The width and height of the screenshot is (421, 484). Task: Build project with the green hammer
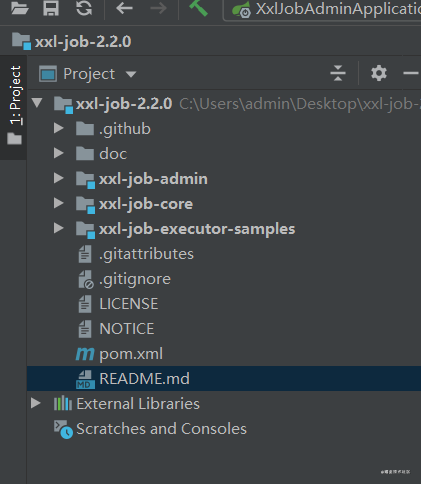[x=199, y=8]
